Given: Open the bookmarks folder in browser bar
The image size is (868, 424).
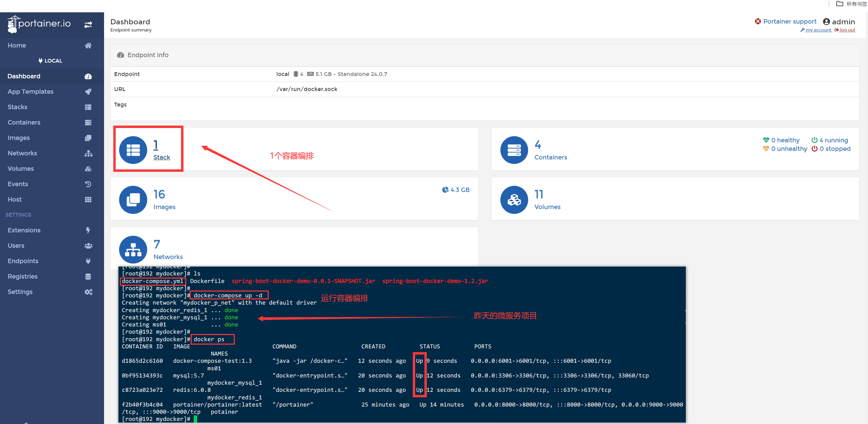Looking at the screenshot, I should pos(852,4).
